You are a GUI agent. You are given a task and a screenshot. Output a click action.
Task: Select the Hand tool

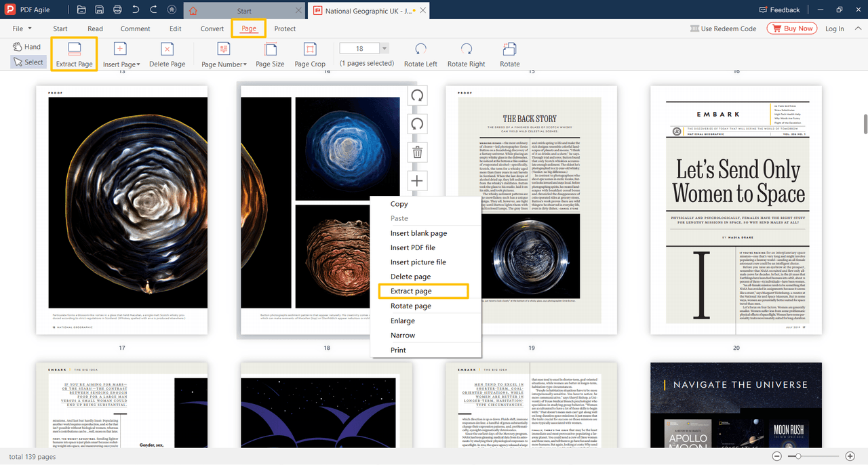26,47
